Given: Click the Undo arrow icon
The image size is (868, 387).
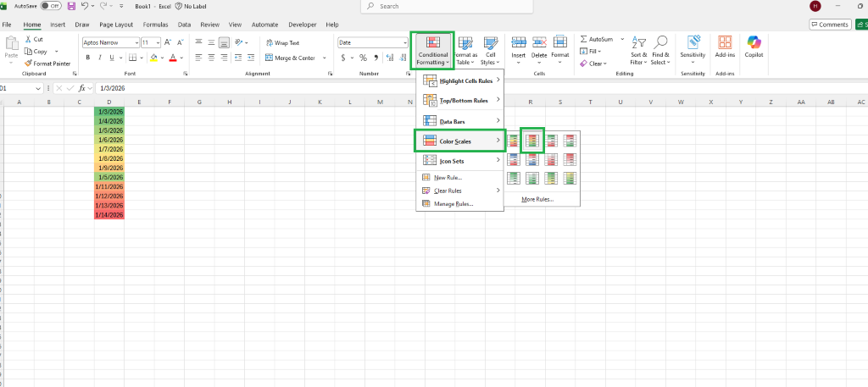Looking at the screenshot, I should (85, 6).
